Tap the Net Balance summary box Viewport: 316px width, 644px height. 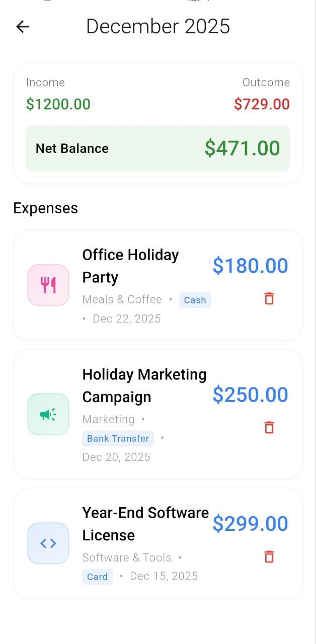[x=157, y=148]
